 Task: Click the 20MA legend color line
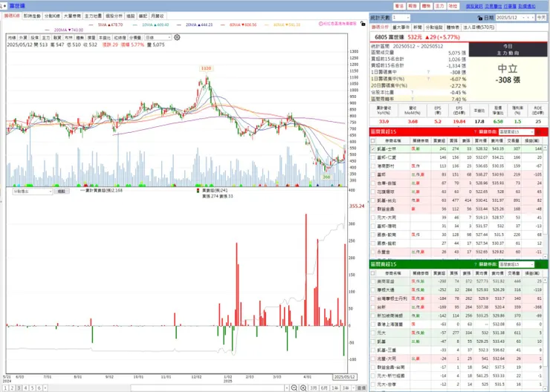click(180, 25)
